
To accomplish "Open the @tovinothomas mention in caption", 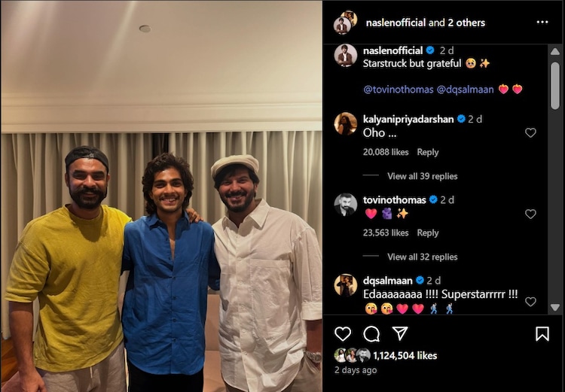I will click(399, 90).
